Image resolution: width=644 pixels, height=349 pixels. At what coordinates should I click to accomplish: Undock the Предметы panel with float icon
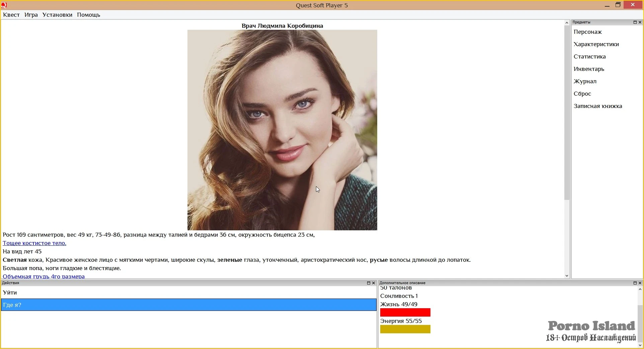tap(635, 22)
